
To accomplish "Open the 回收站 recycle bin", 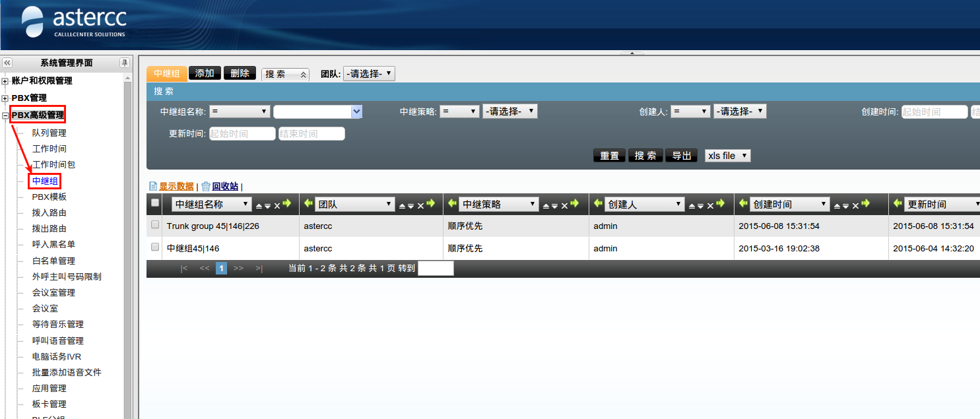I will pyautogui.click(x=225, y=187).
